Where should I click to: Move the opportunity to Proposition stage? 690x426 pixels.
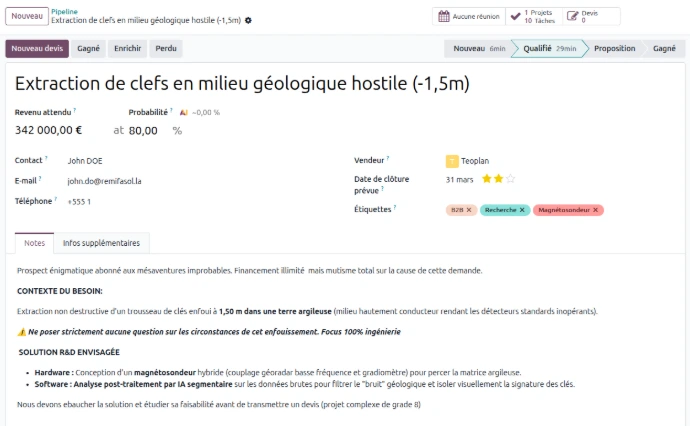point(614,48)
